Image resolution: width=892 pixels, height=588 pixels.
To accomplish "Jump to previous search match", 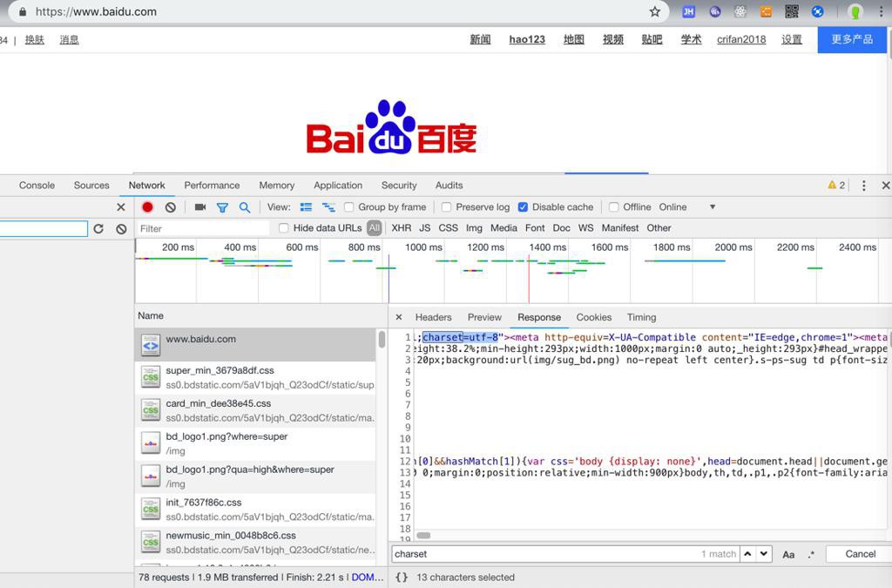I will (747, 553).
